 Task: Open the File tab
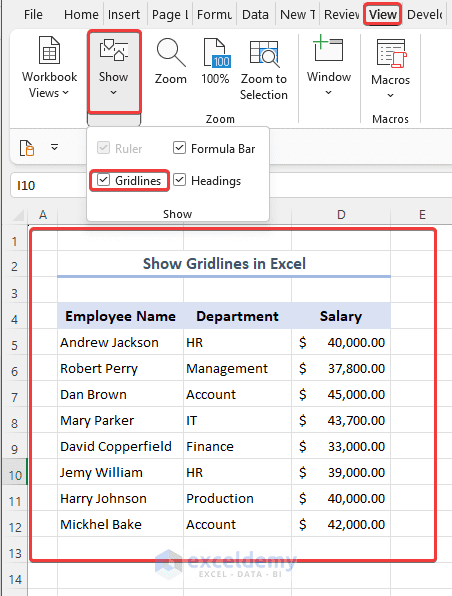click(33, 14)
